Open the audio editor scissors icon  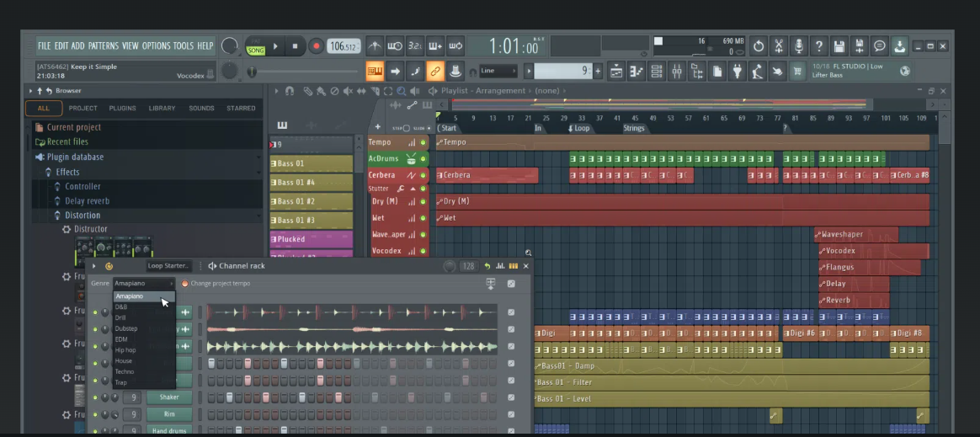pos(779,46)
